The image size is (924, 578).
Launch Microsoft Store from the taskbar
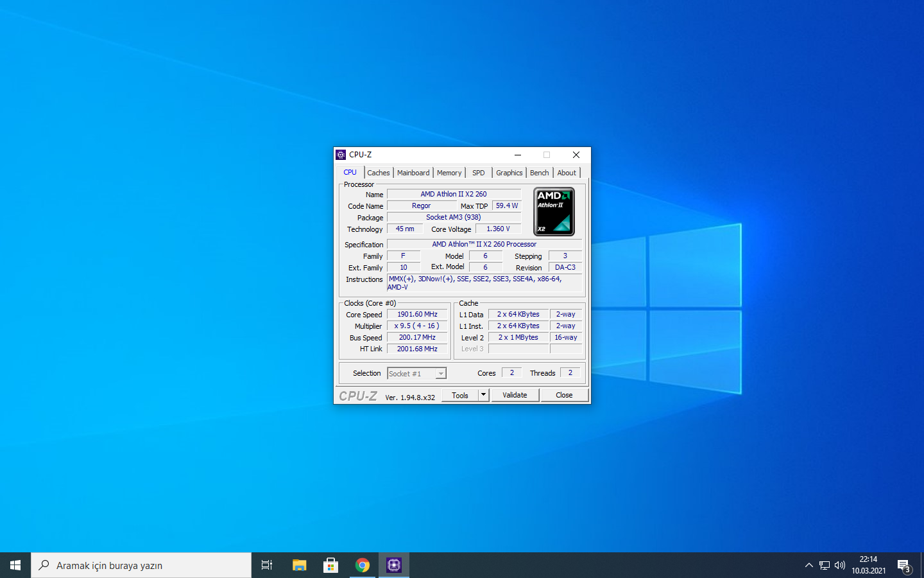click(x=330, y=565)
